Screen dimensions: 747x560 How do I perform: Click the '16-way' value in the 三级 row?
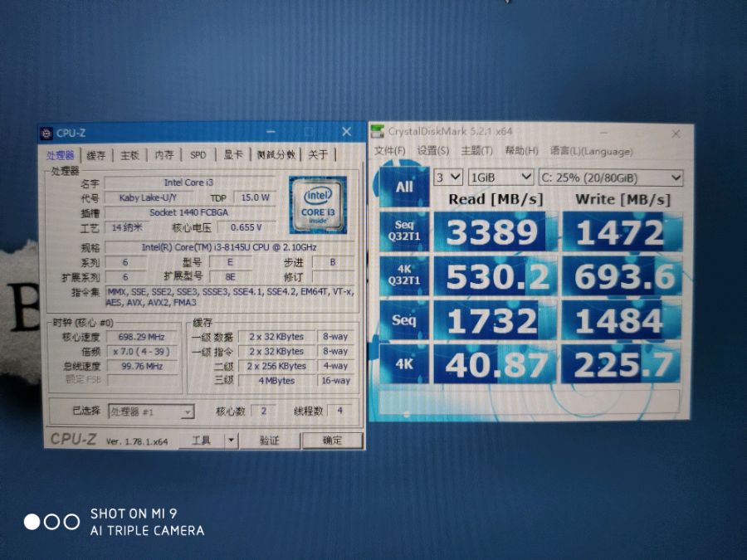(336, 381)
